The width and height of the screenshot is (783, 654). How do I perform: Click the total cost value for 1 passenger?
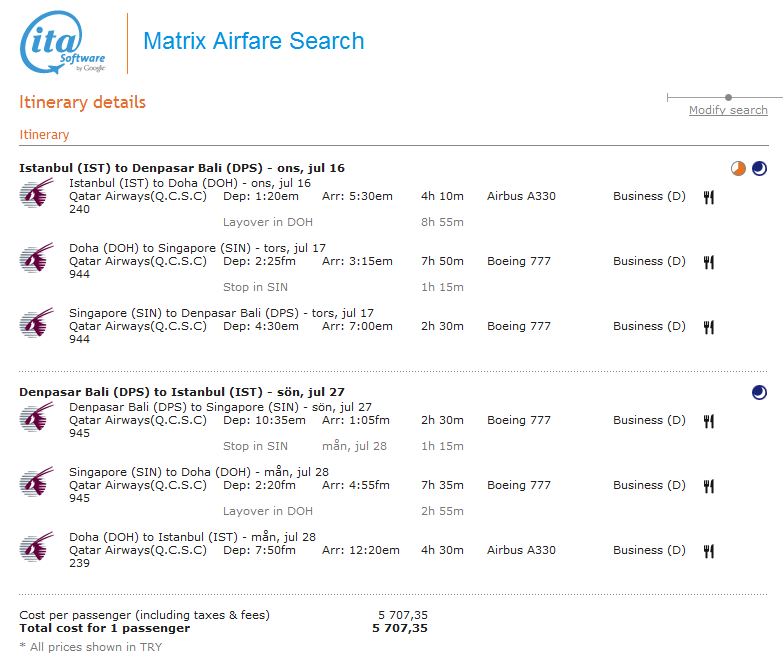pyautogui.click(x=399, y=628)
